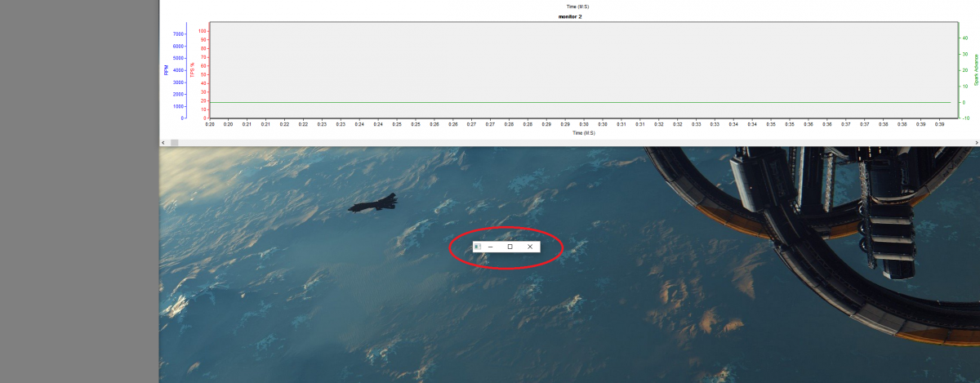Close the tiny floating window
Viewport: 980px width, 383px height.
point(530,247)
